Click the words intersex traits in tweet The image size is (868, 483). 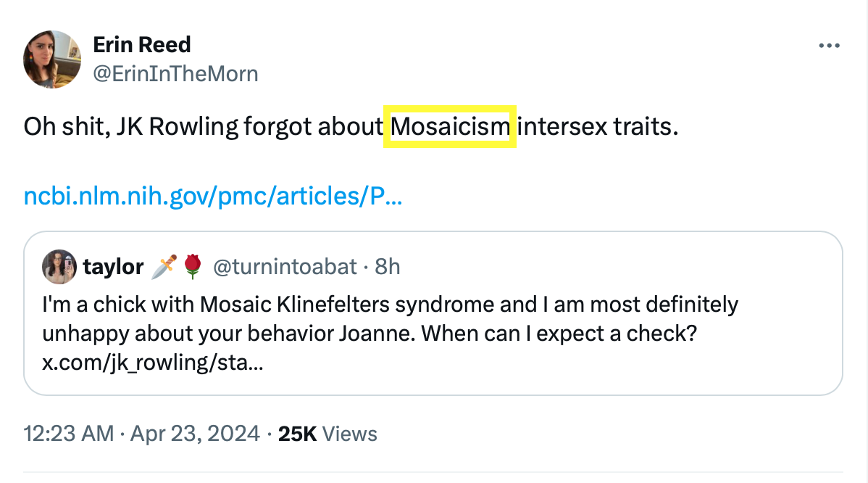598,128
